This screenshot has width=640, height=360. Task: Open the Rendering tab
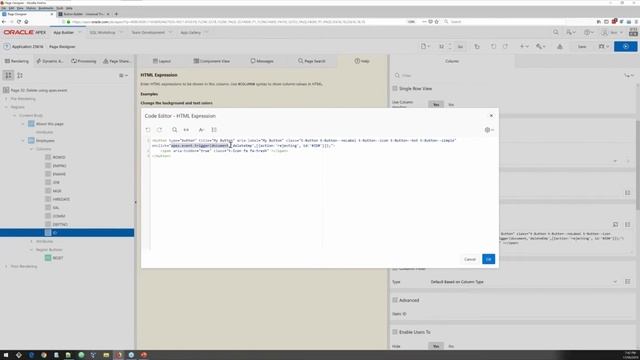17,61
